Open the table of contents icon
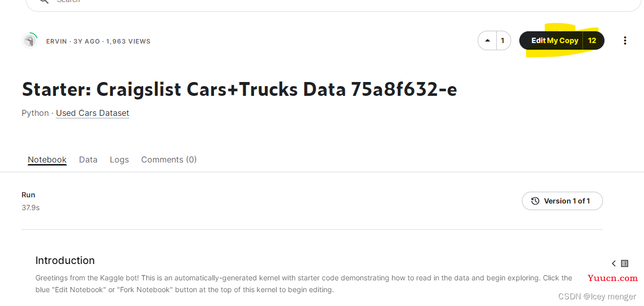 point(625,263)
